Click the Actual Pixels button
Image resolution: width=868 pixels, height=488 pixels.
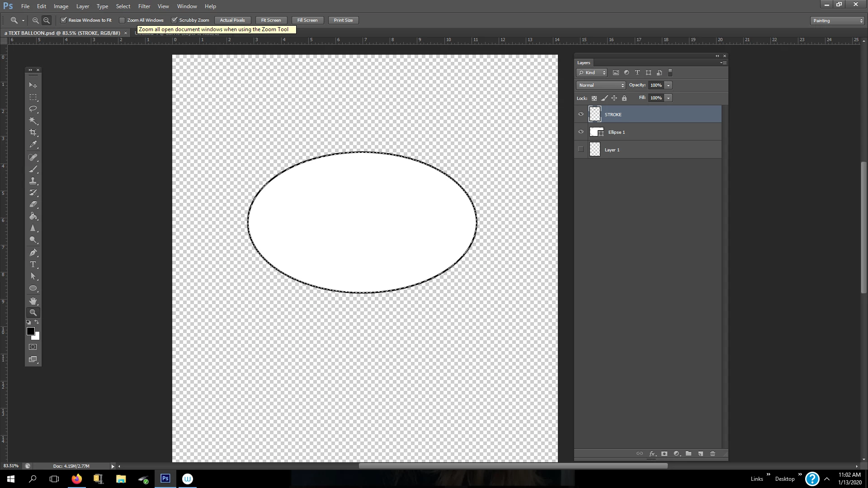click(232, 20)
